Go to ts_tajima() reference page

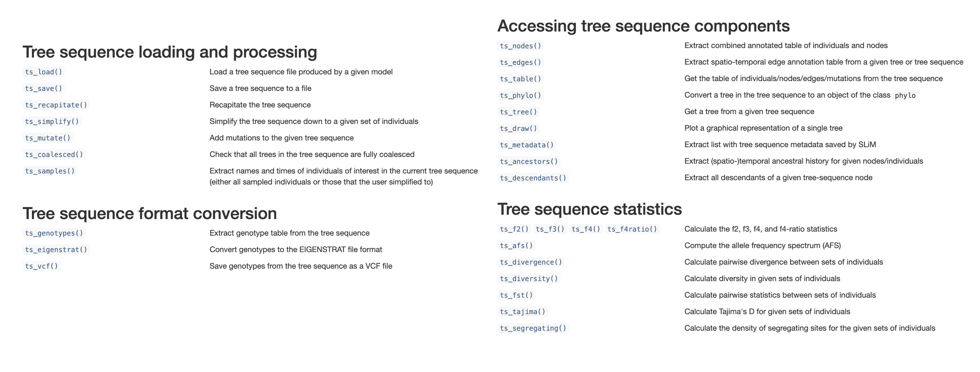tap(523, 312)
